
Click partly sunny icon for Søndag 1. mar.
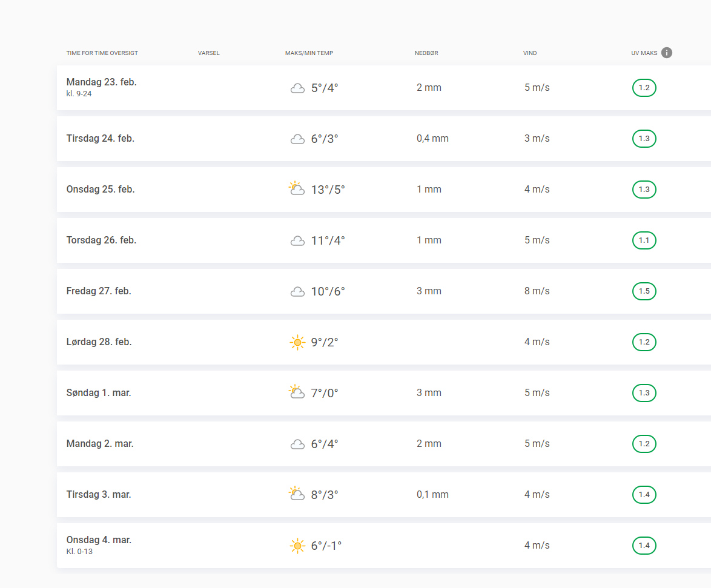click(296, 392)
